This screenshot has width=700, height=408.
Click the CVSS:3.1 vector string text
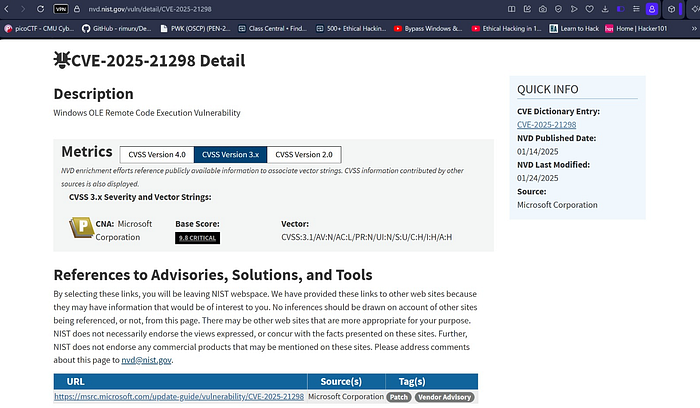(367, 237)
